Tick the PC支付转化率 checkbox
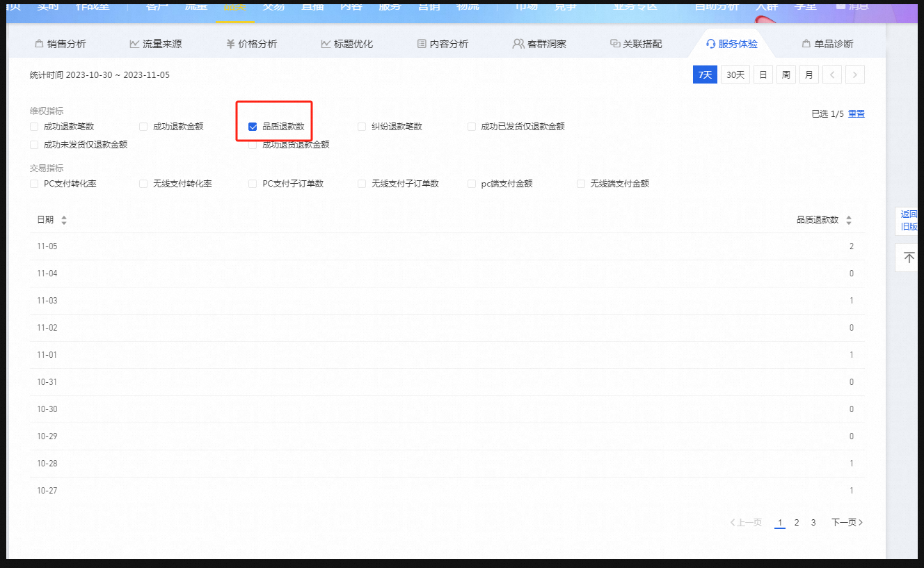 tap(34, 184)
